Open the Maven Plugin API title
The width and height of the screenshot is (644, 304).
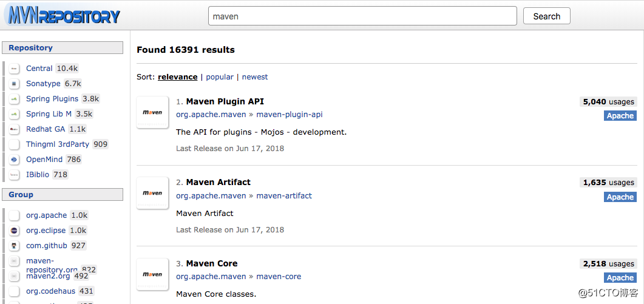225,101
